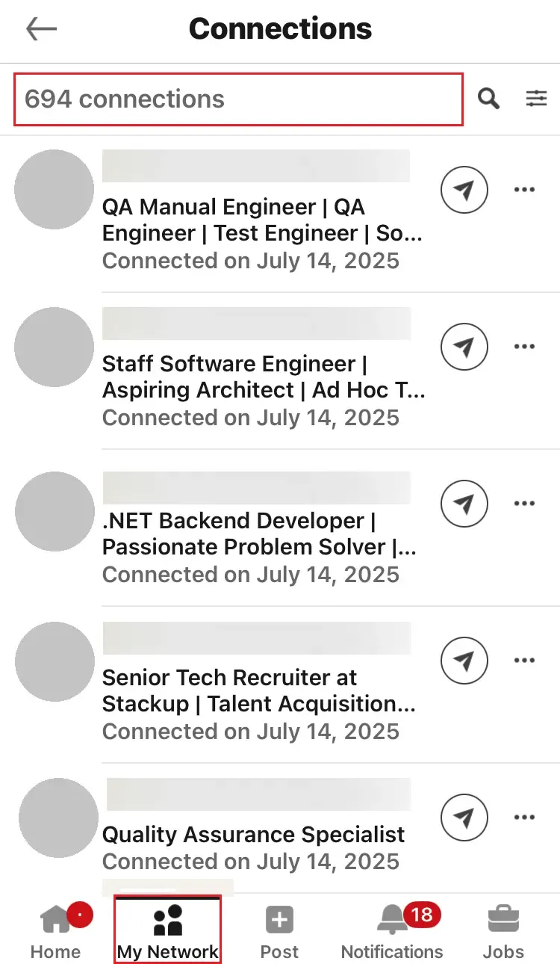Open Notifications with 18 alerts
This screenshot has width=560, height=964.
(x=392, y=930)
